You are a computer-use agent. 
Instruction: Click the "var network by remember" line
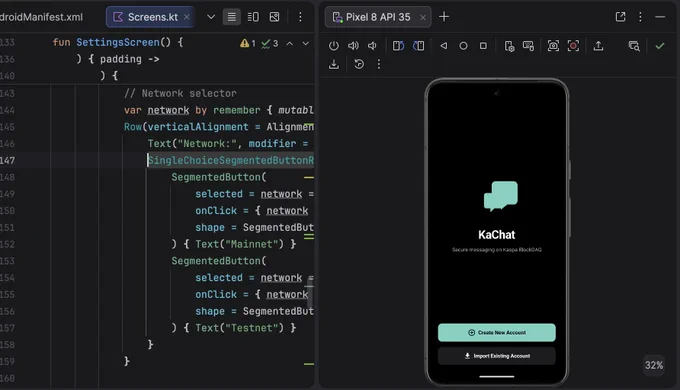click(x=219, y=110)
